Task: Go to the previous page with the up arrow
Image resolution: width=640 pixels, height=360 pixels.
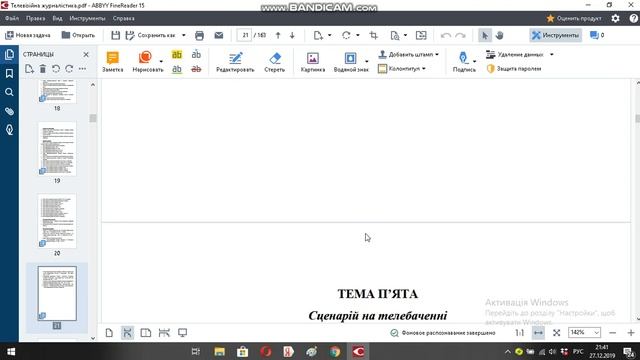Action: click(278, 35)
